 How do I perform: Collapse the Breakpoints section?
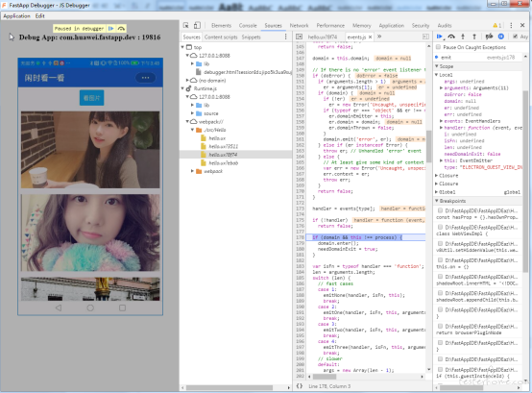(437, 201)
